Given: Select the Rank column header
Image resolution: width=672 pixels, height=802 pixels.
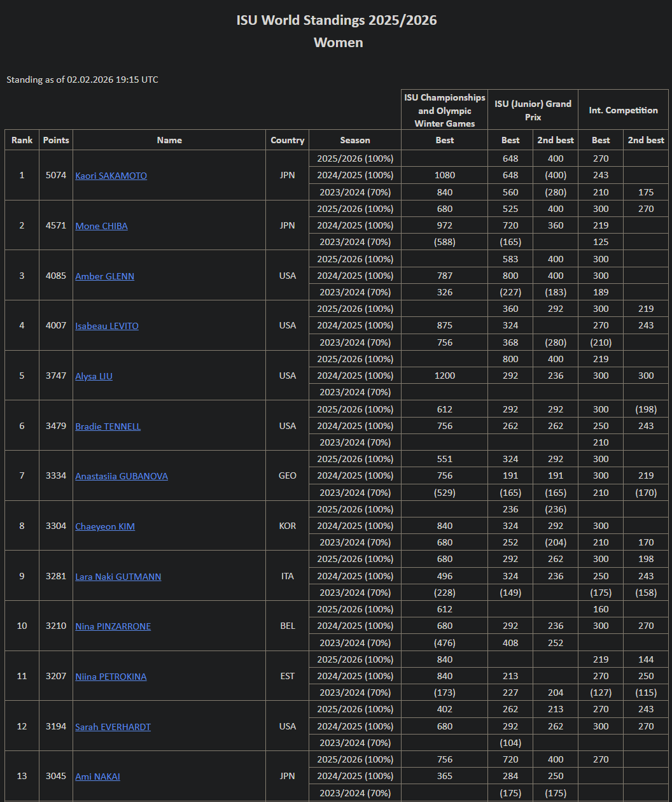Looking at the screenshot, I should (22, 140).
